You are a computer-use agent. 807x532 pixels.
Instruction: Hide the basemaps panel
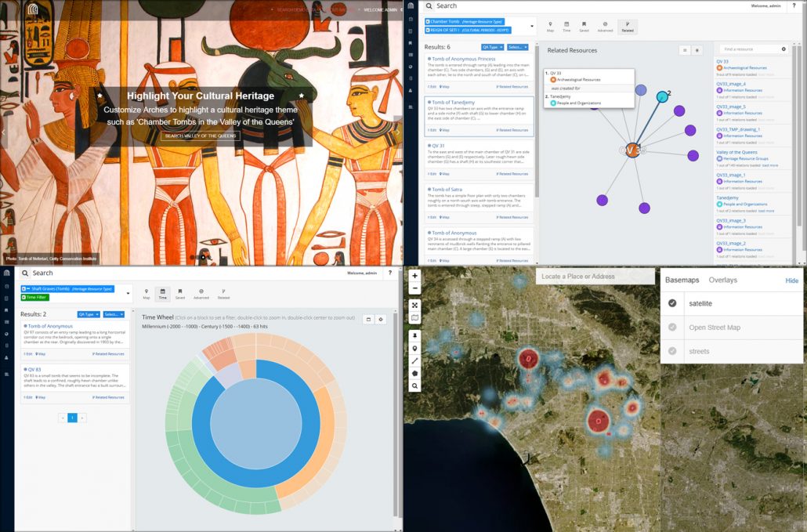(791, 280)
